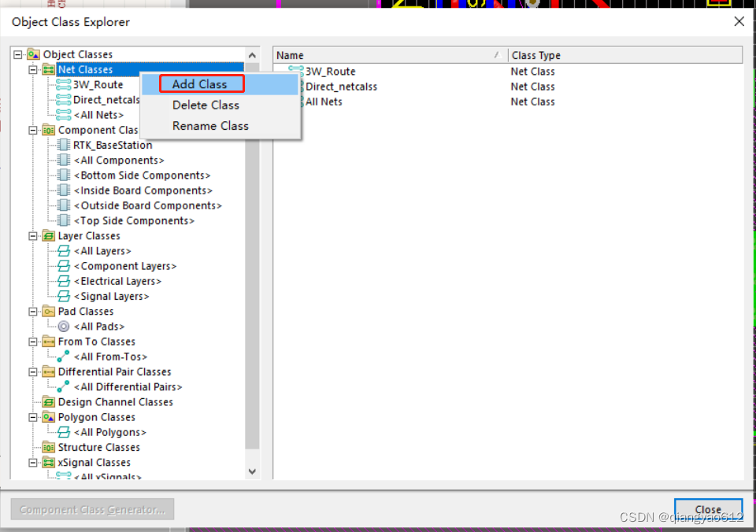Click the Close button
Screen dimensions: 756x532
click(x=708, y=509)
